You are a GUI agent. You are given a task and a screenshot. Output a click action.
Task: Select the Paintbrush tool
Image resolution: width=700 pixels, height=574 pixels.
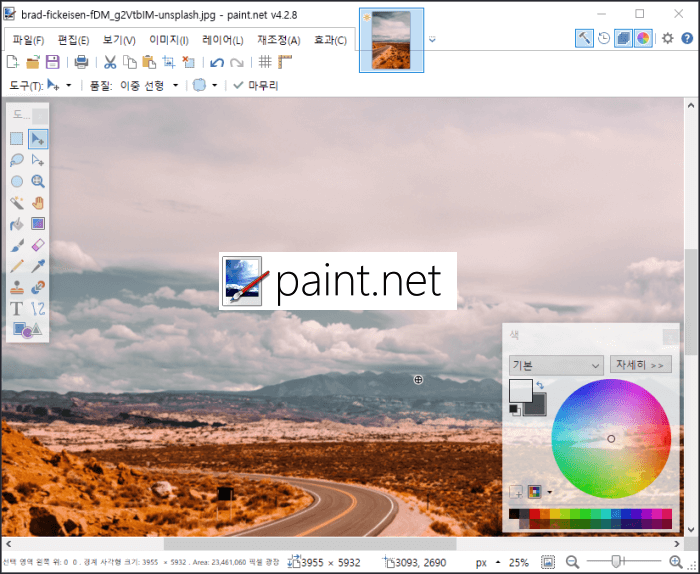click(17, 245)
